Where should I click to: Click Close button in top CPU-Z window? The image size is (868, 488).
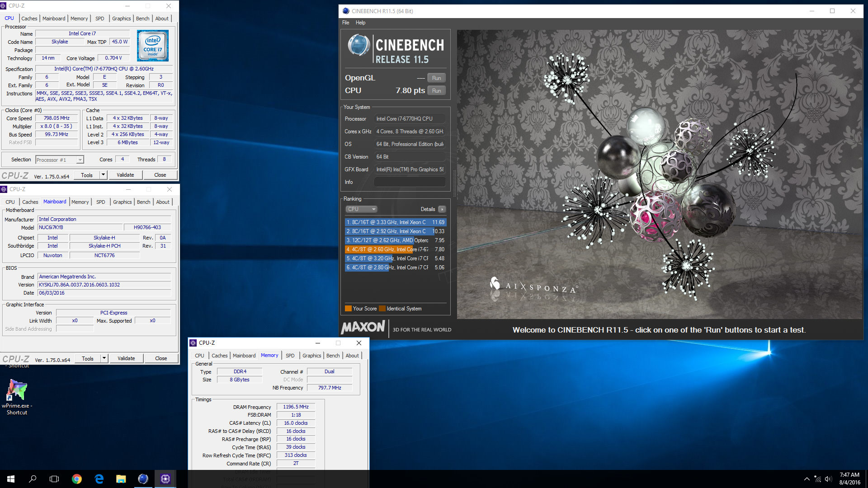[160, 175]
